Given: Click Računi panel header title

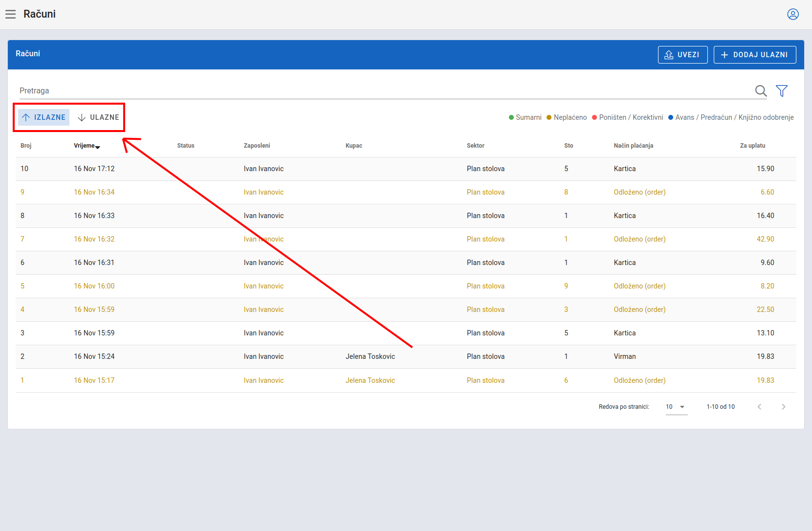Looking at the screenshot, I should pos(28,54).
